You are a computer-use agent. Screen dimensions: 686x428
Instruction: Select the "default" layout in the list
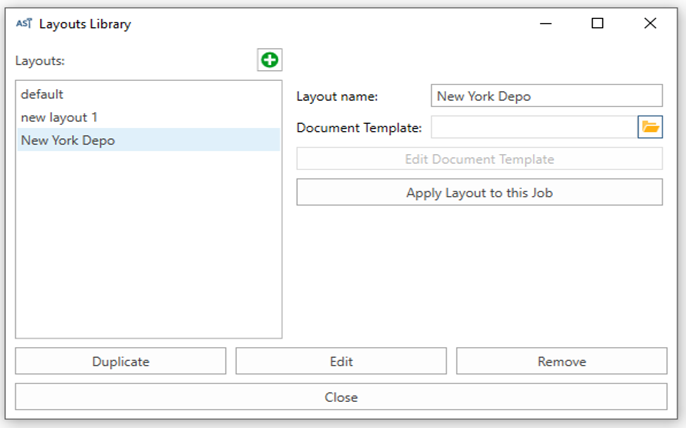[148, 94]
